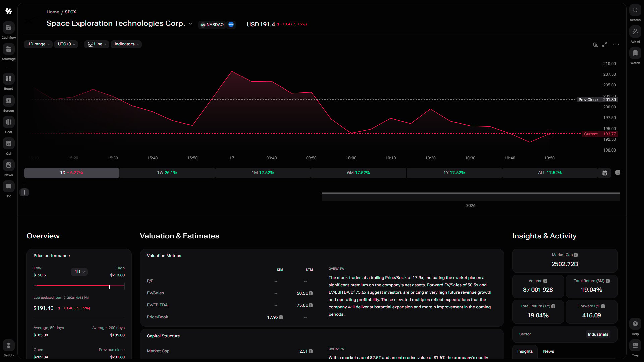The image size is (644, 362).
Task: Open the date range calendar icon
Action: click(605, 173)
